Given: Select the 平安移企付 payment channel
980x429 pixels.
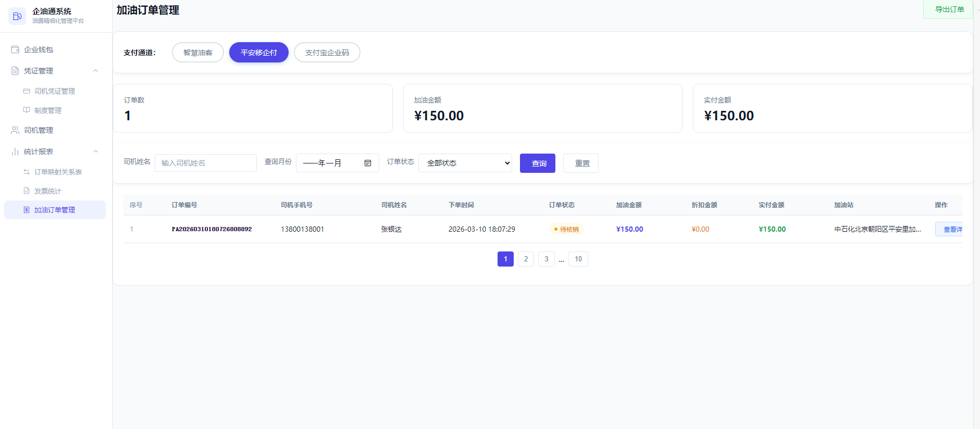Looking at the screenshot, I should [x=259, y=53].
